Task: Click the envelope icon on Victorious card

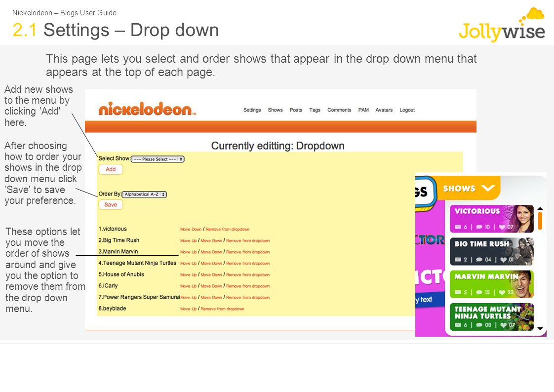Action: click(x=458, y=227)
